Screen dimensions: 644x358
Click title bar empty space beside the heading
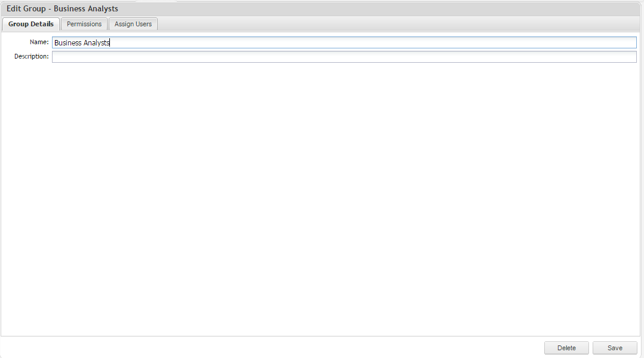(376, 9)
